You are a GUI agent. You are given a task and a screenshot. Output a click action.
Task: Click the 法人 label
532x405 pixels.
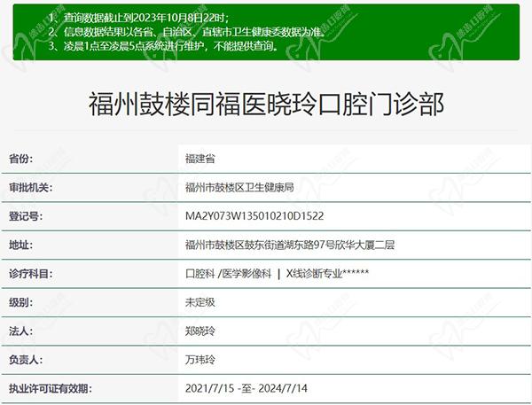21,331
